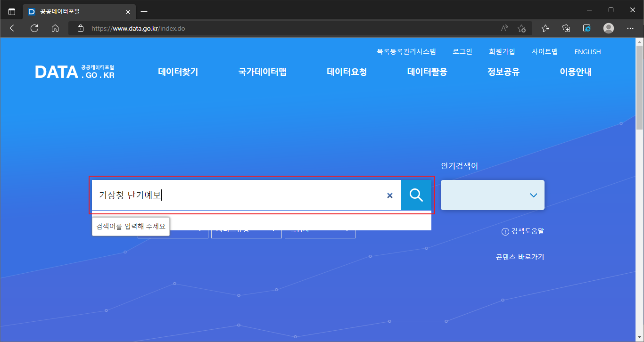Open the Collections icon
The width and height of the screenshot is (644, 342).
point(566,28)
